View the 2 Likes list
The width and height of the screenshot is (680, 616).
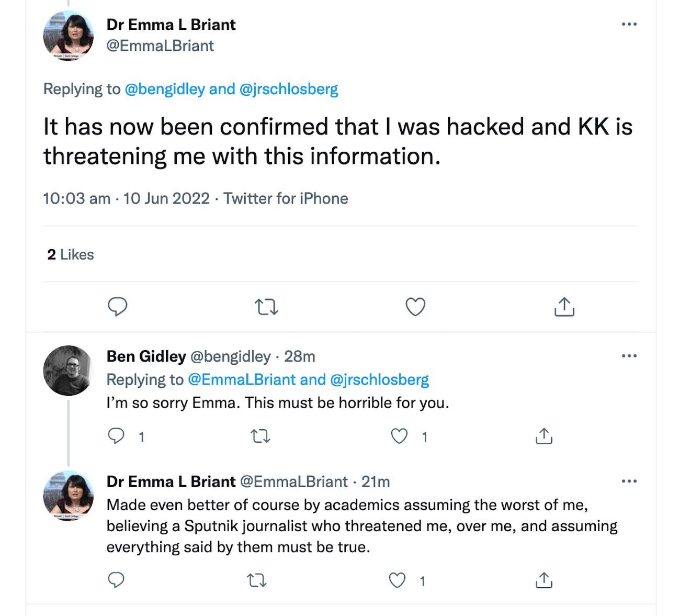[71, 254]
